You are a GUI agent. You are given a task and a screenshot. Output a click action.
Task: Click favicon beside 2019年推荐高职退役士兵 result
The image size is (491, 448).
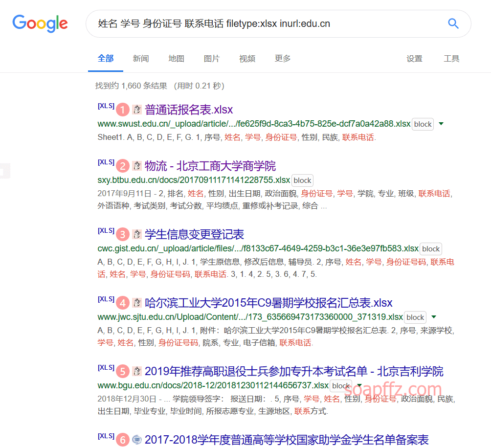[x=137, y=371]
